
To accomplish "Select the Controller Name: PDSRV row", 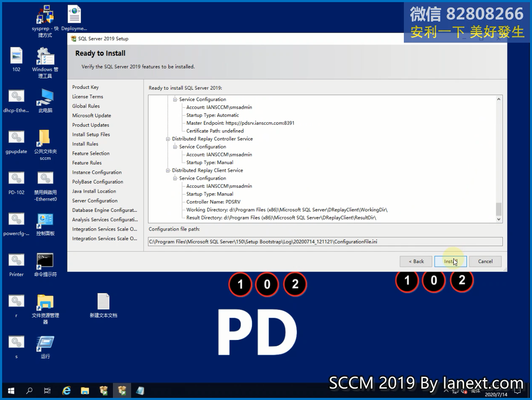I will point(213,202).
